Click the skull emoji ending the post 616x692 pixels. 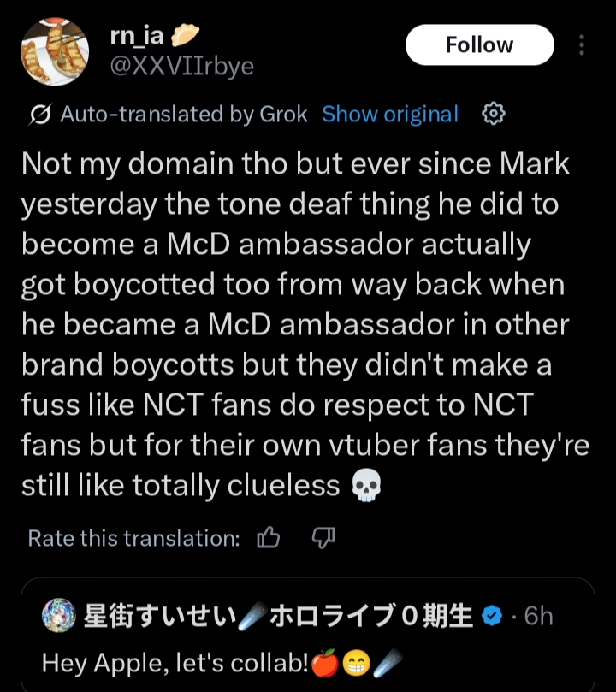[x=365, y=486]
